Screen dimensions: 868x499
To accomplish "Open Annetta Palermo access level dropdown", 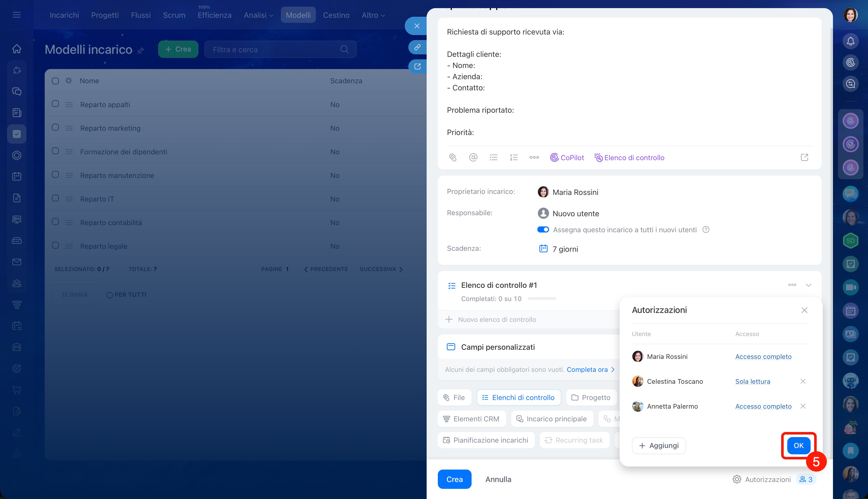I will pos(763,406).
